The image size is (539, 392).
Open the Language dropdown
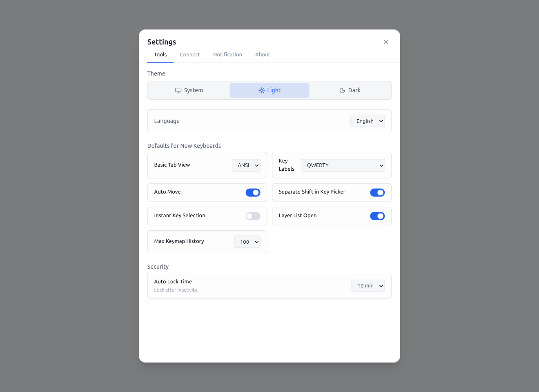tap(367, 121)
